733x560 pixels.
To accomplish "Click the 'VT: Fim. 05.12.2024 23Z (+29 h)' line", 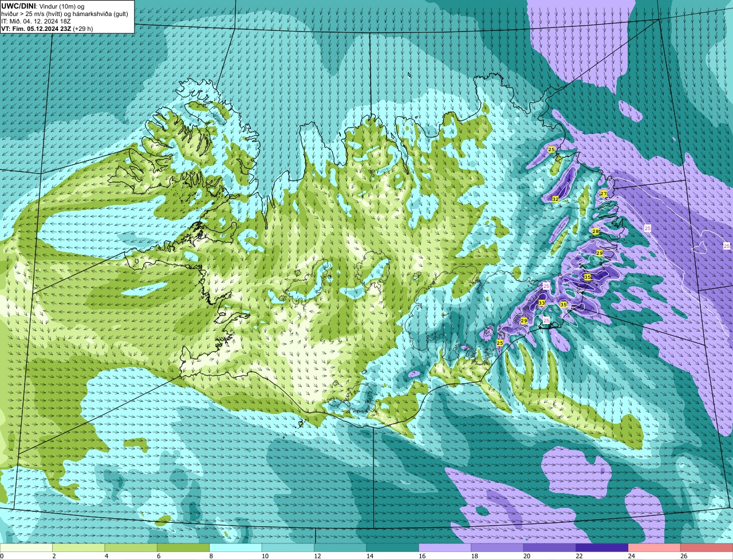I will [x=47, y=28].
